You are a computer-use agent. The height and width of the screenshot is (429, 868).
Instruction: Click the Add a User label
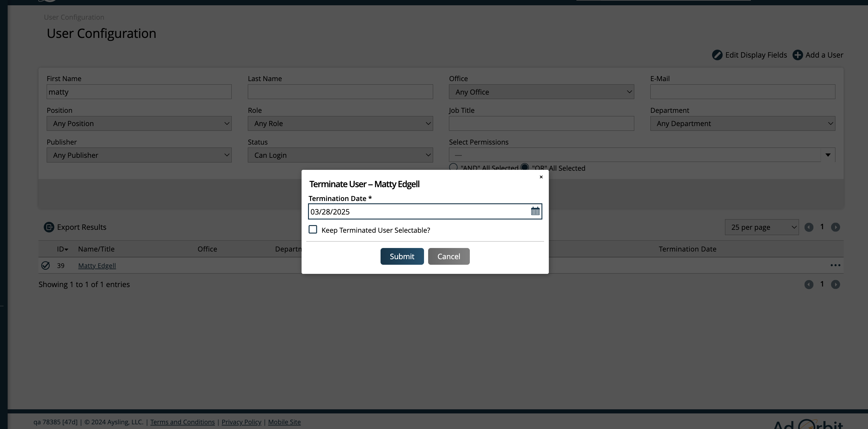click(824, 55)
